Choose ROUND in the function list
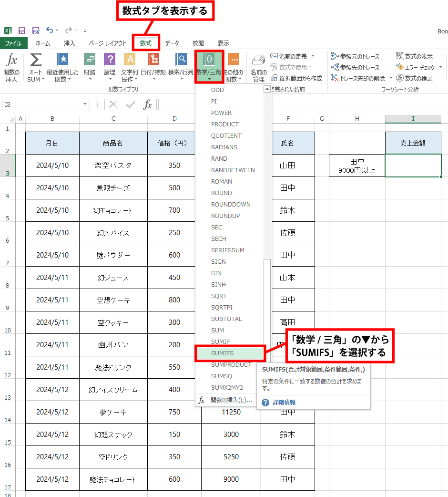The height and width of the screenshot is (497, 448). click(229, 193)
